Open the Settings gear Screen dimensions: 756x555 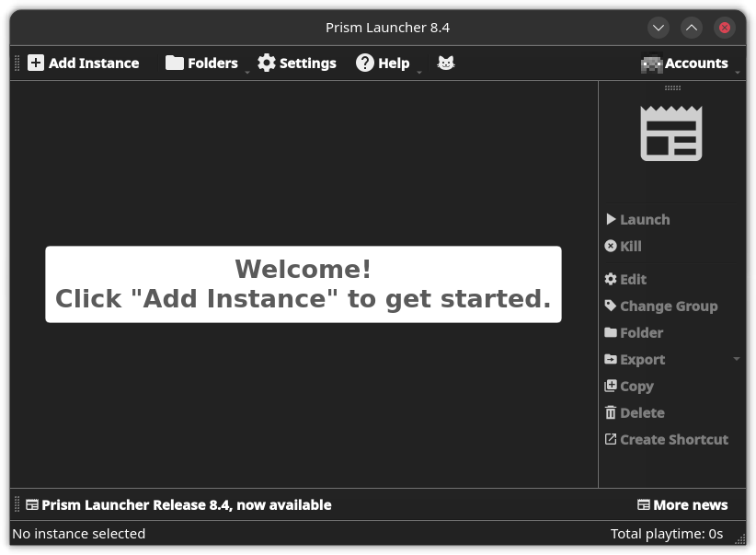[266, 63]
